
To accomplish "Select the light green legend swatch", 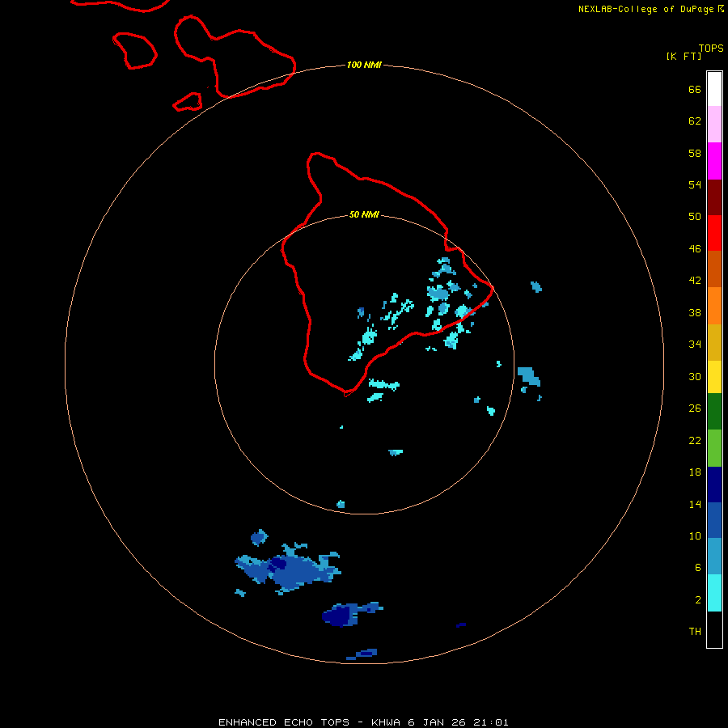I will tap(714, 448).
